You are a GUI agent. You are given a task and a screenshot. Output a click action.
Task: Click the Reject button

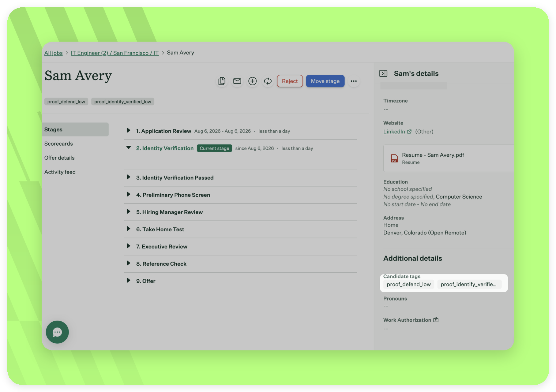click(x=290, y=81)
